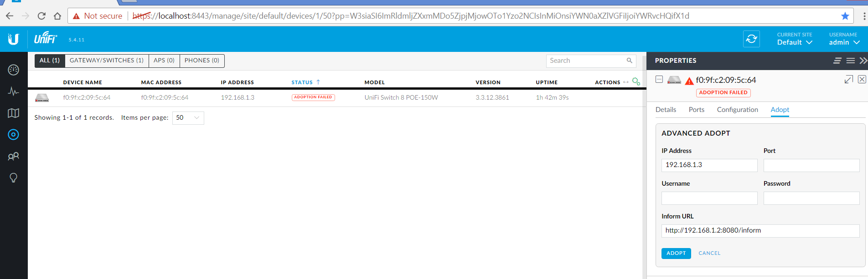Refresh data with the sync icon
This screenshot has width=868, height=279.
(751, 39)
